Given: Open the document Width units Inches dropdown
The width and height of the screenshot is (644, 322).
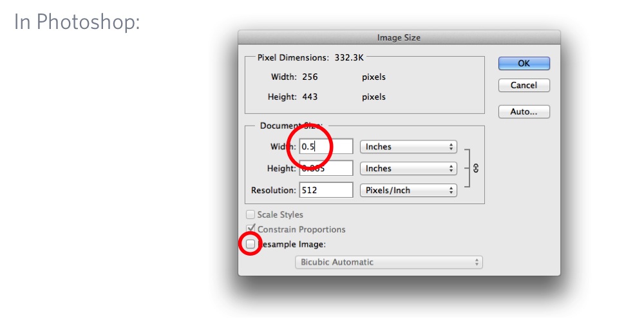Looking at the screenshot, I should 409,147.
